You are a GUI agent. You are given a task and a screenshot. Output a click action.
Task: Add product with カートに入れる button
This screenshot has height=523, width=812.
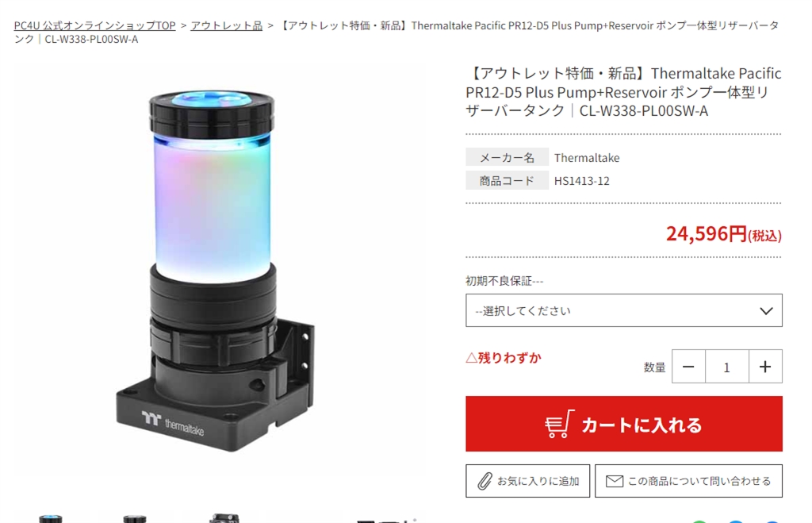click(x=624, y=424)
